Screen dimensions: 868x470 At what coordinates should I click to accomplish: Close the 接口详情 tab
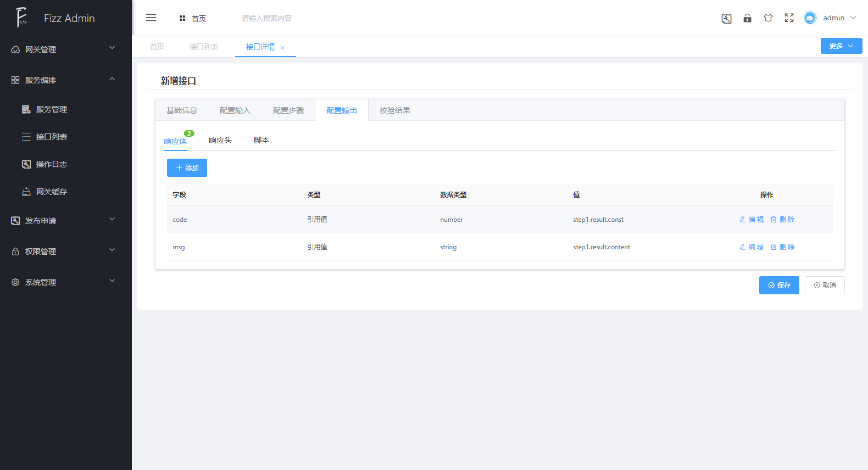282,48
